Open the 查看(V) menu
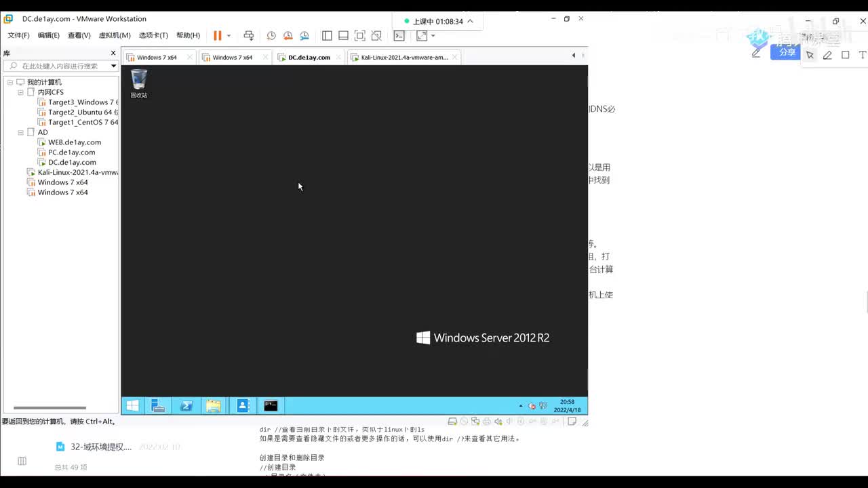 click(x=79, y=35)
